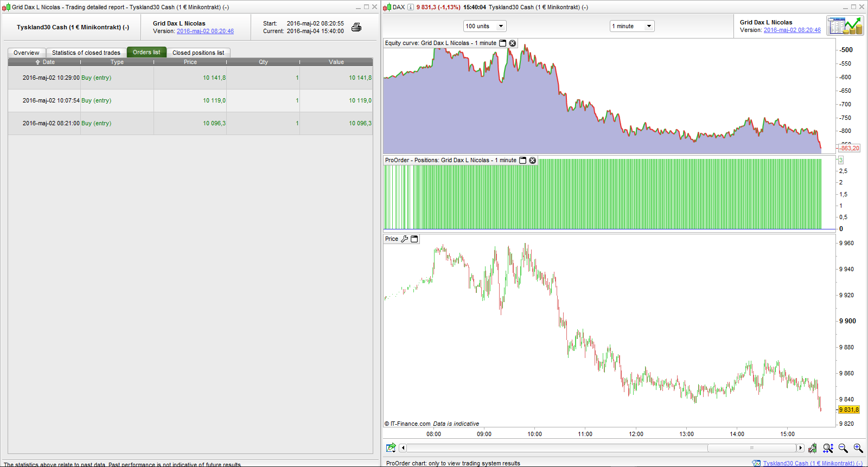This screenshot has height=467, width=868.
Task: Minimize the Trading detailed report window
Action: click(x=358, y=7)
